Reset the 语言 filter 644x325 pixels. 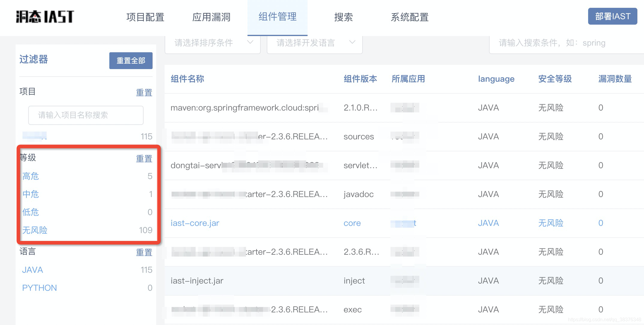(x=144, y=252)
